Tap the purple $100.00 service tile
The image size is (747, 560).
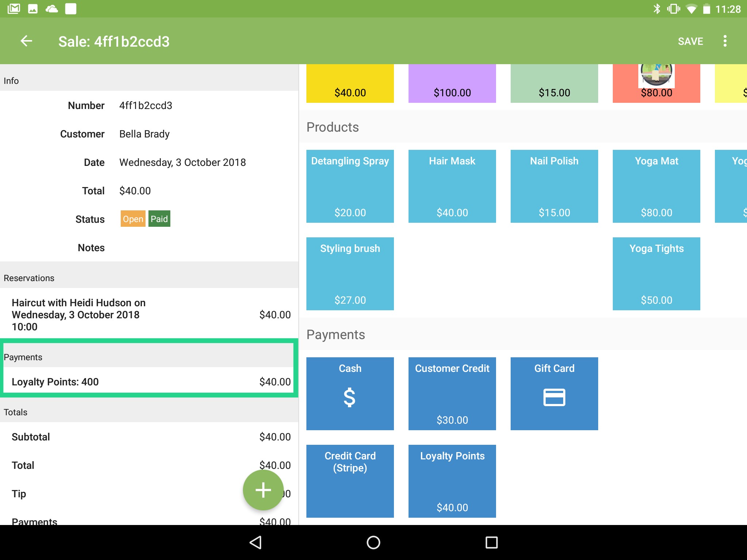pos(452,84)
